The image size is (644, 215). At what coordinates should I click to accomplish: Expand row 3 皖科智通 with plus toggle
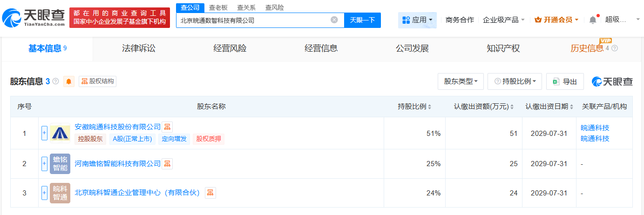(x=45, y=193)
